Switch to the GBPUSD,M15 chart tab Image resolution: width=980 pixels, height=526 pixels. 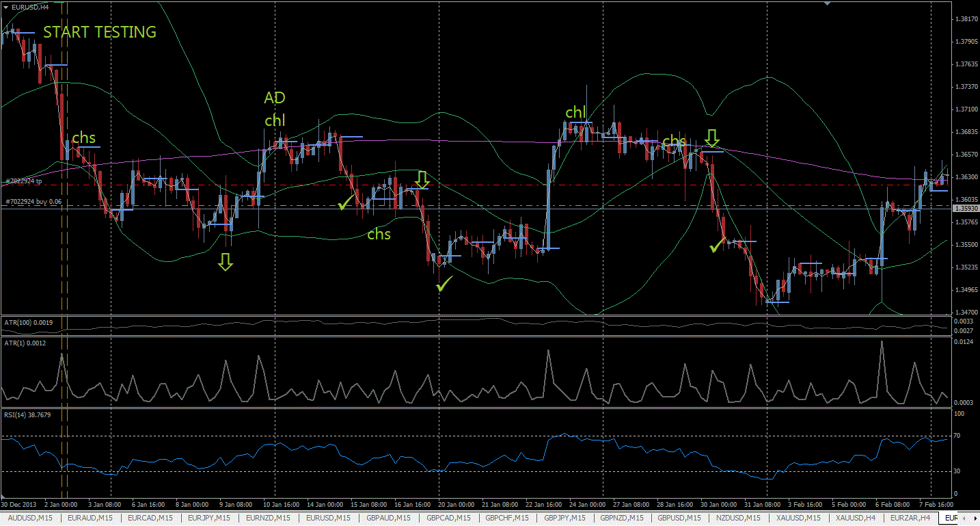pos(681,518)
